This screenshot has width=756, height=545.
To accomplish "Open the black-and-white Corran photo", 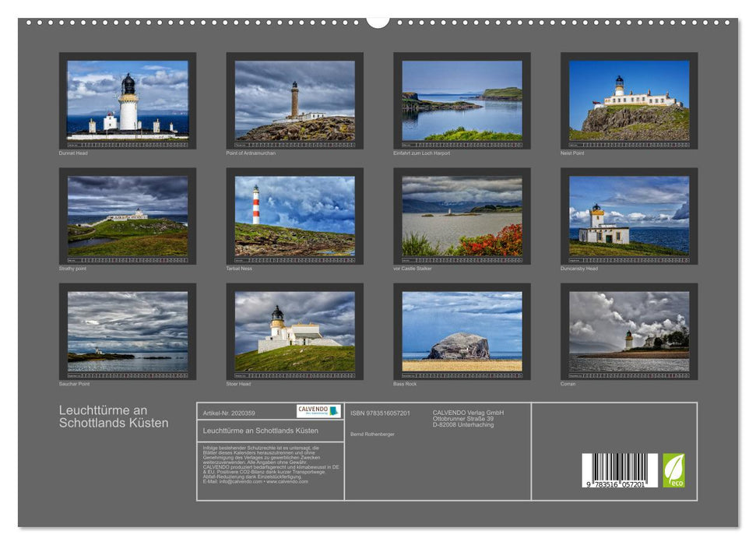I will [x=629, y=331].
